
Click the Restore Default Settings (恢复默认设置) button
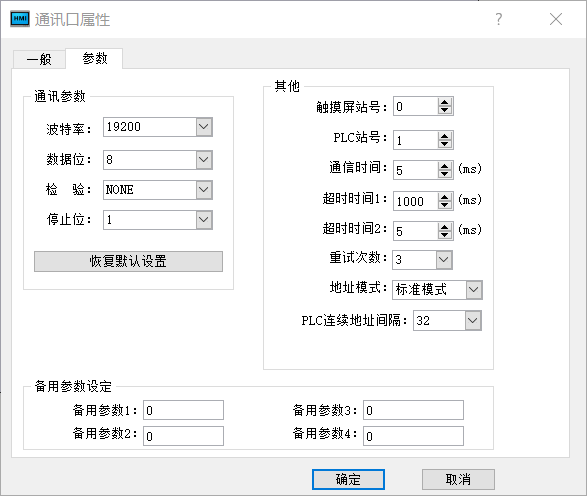coord(128,261)
